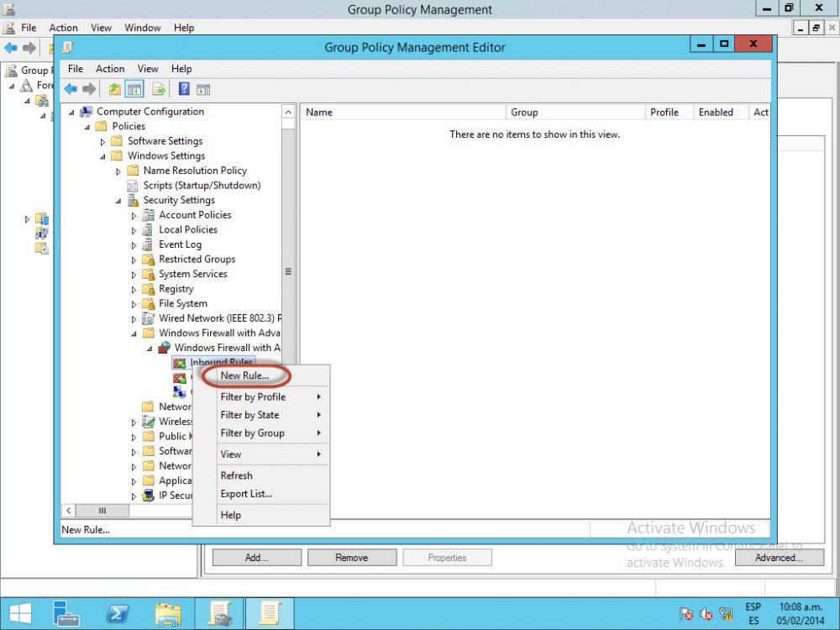The width and height of the screenshot is (840, 630).
Task: Click the Forward arrow in the Editor toolbar
Action: pos(89,89)
